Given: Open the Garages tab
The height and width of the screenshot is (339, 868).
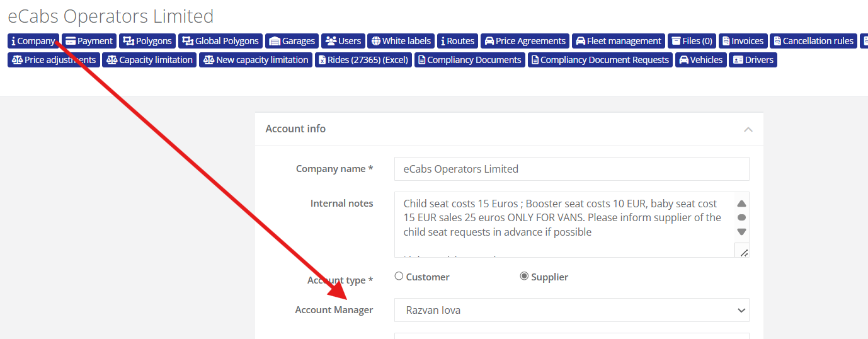Looking at the screenshot, I should [292, 41].
